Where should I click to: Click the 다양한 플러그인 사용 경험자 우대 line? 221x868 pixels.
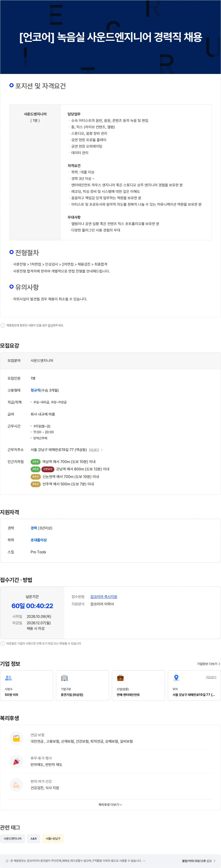click(96, 230)
